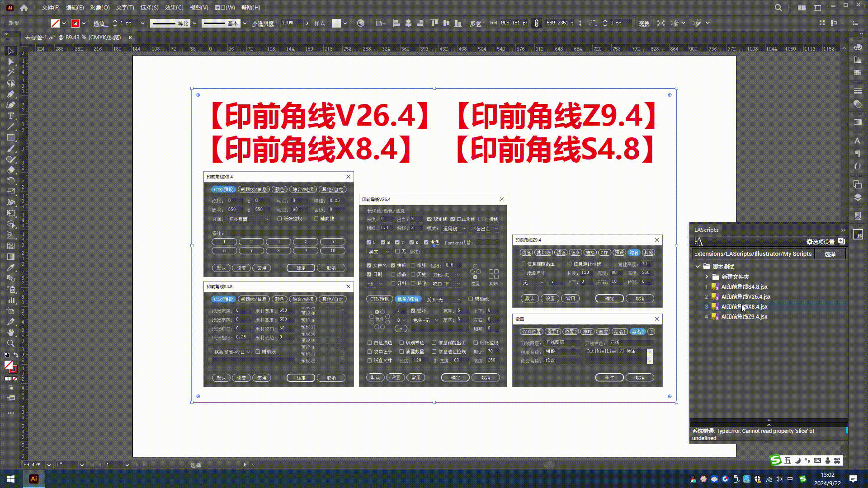Select the Direct Selection tool
This screenshot has height=488, width=868.
11,61
